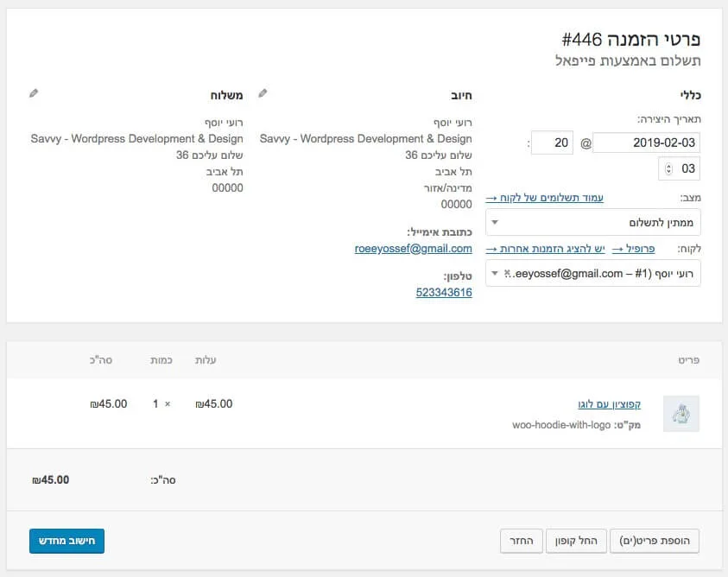The image size is (728, 577).
Task: Click Apply coupon button החל קופון
Action: click(576, 541)
